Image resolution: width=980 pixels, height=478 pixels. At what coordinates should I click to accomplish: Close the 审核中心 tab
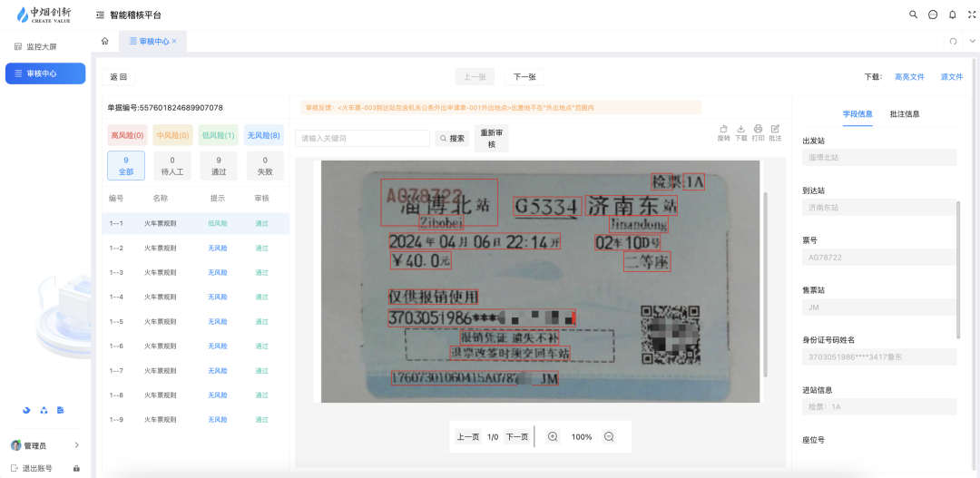click(x=174, y=41)
